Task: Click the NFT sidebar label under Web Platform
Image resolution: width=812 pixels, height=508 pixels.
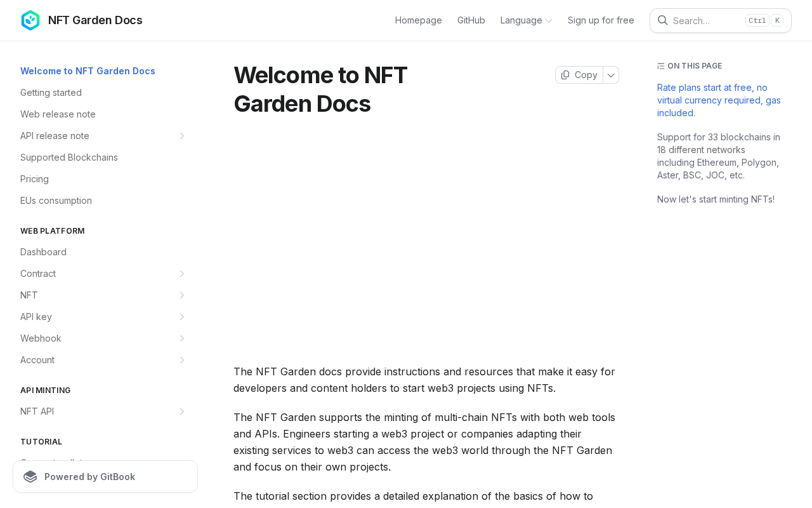Action: point(29,295)
